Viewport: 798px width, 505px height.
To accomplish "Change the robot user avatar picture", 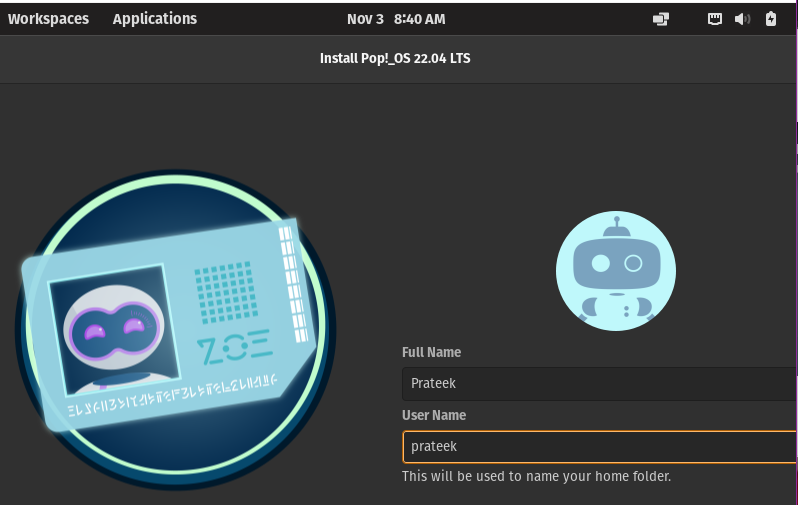I will tap(616, 271).
